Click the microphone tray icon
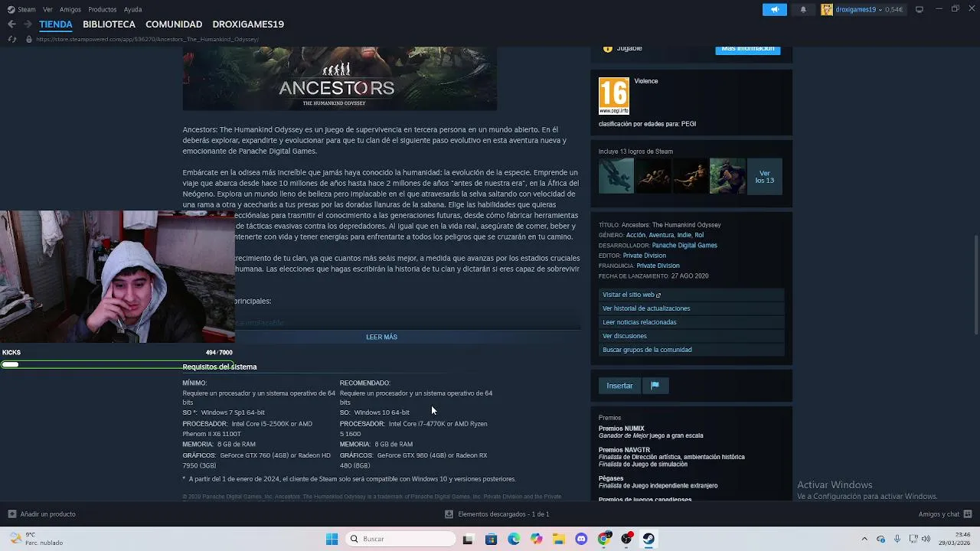The width and height of the screenshot is (980, 551). [897, 539]
